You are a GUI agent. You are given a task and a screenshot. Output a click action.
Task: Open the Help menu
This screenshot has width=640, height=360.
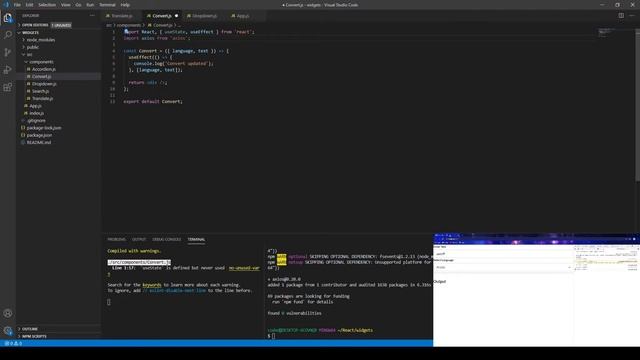point(125,5)
